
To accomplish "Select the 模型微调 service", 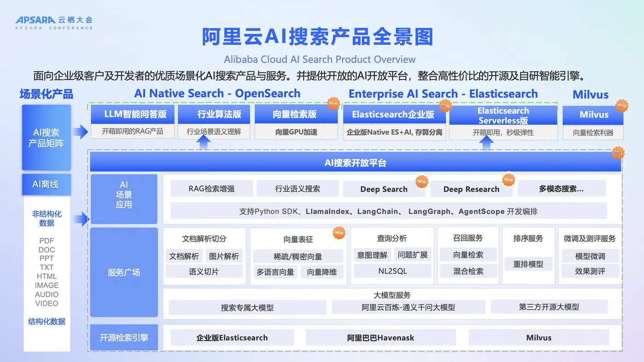I will pyautogui.click(x=590, y=256).
